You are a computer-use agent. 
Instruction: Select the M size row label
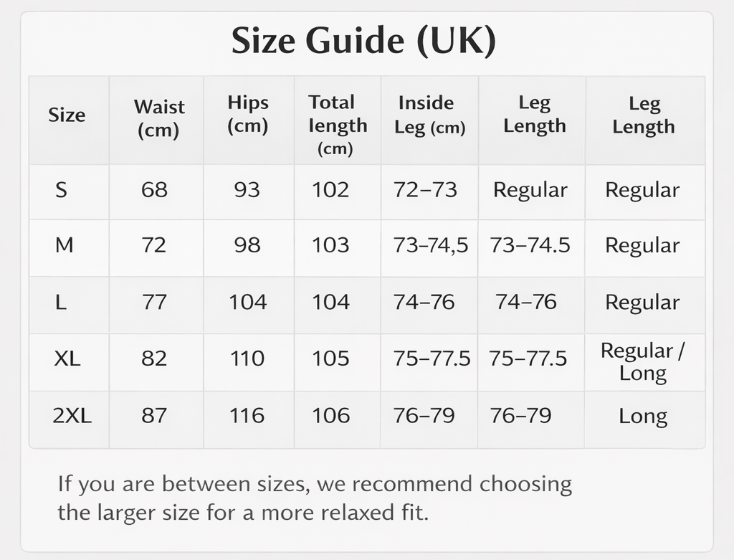pos(64,245)
